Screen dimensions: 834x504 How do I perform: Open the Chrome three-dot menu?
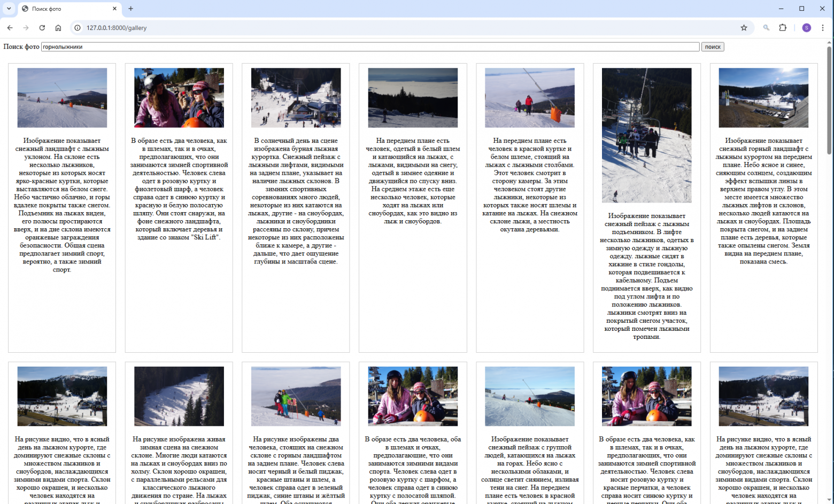[x=823, y=28]
